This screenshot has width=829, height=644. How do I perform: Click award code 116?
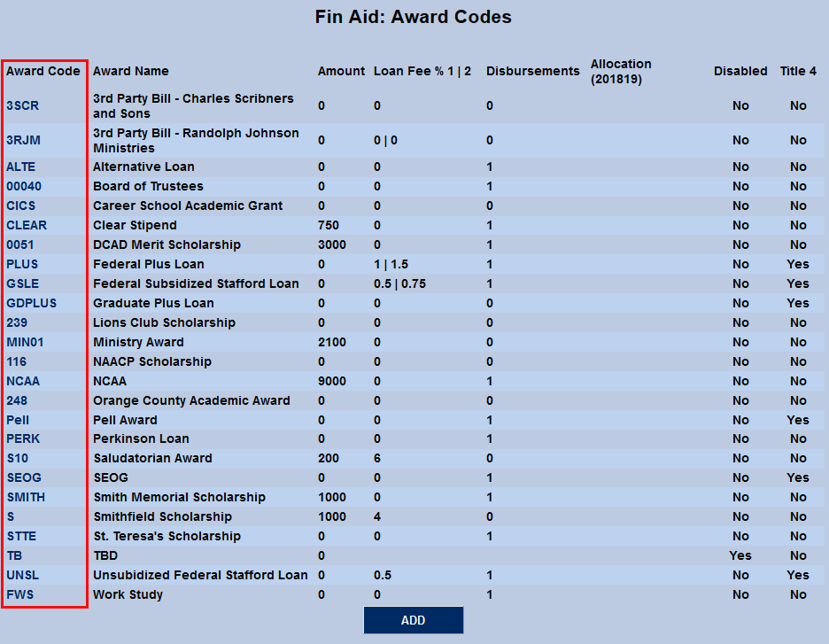click(x=17, y=361)
